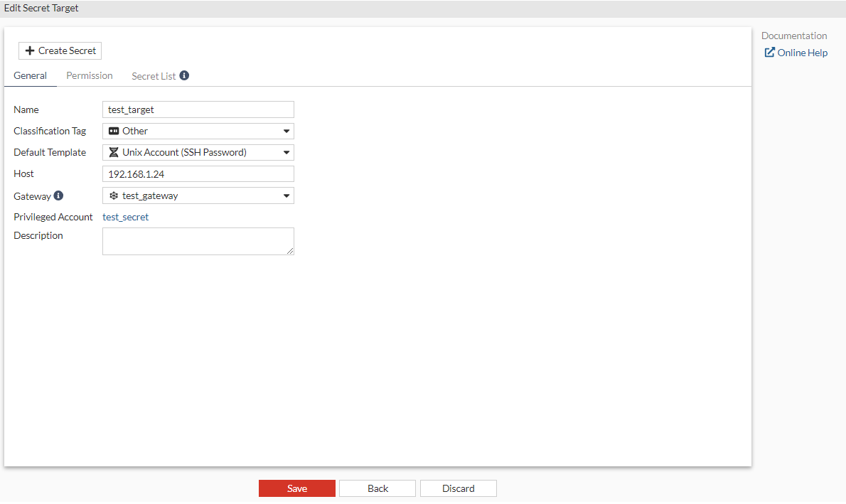Click inside the Name field showing test_target

(198, 109)
